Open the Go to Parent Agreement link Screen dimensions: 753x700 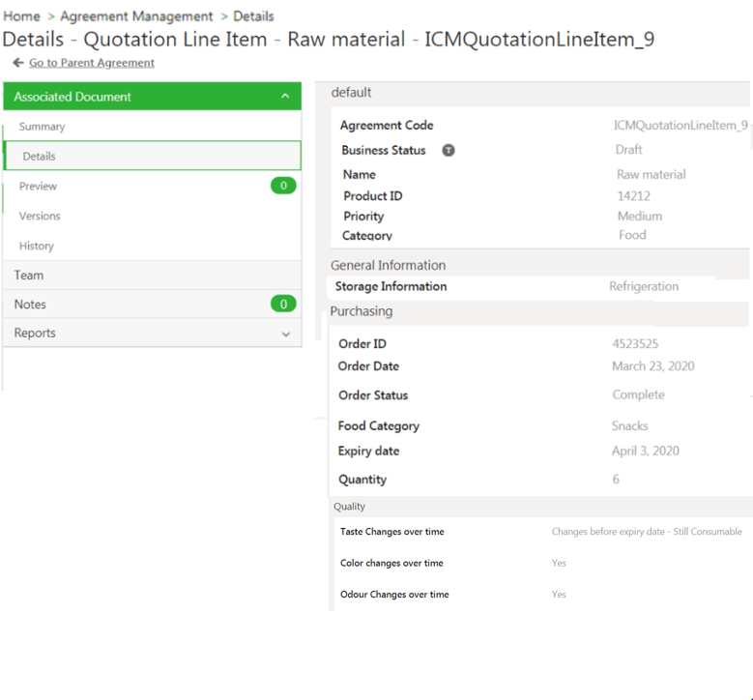point(91,63)
